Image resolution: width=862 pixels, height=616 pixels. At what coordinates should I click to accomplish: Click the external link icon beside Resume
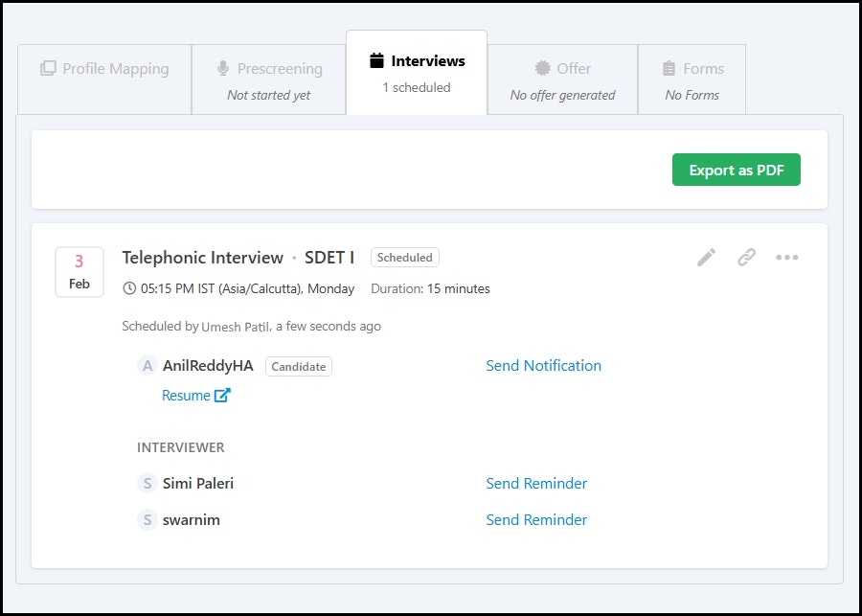tap(222, 396)
